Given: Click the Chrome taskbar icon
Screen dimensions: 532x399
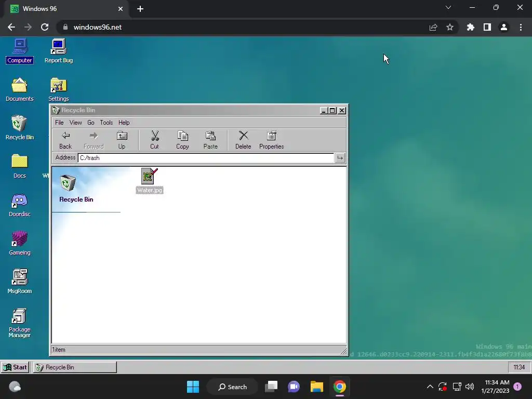Looking at the screenshot, I should click(x=340, y=387).
